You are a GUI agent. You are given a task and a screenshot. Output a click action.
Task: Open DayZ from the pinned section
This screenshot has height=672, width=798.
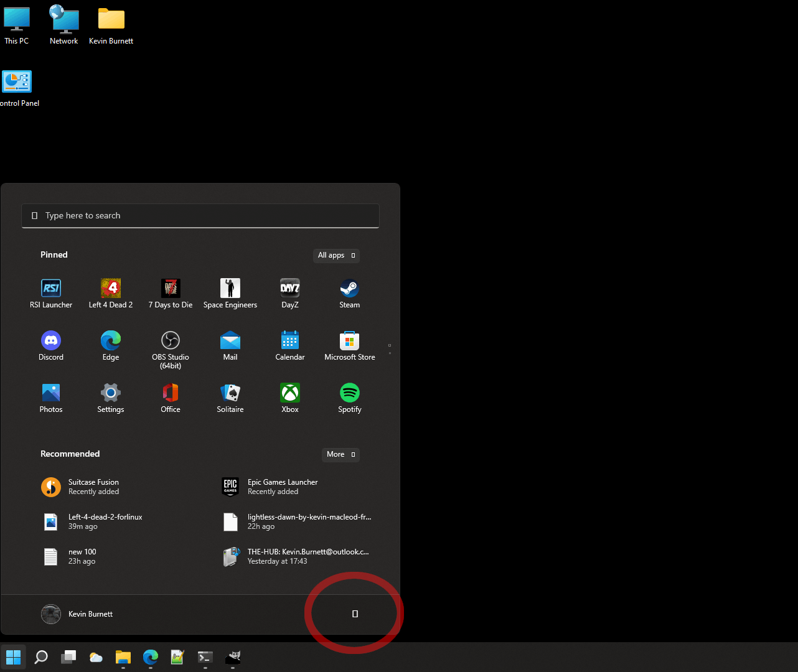point(289,288)
